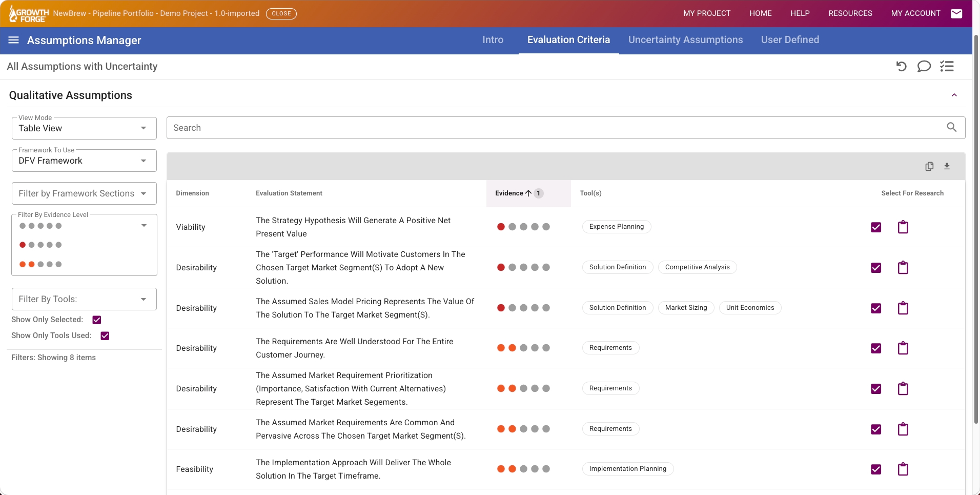Open Filter by Framework Sections dropdown
This screenshot has height=495, width=980.
tap(84, 193)
